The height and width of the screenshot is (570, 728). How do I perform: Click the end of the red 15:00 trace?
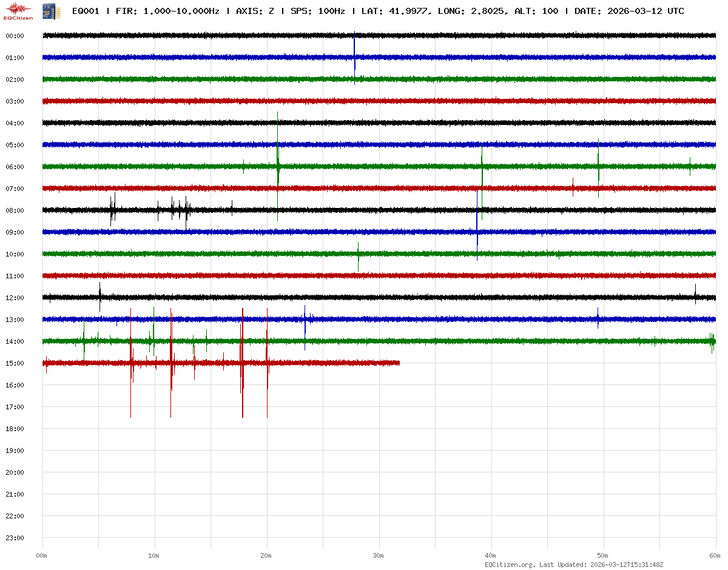(399, 363)
